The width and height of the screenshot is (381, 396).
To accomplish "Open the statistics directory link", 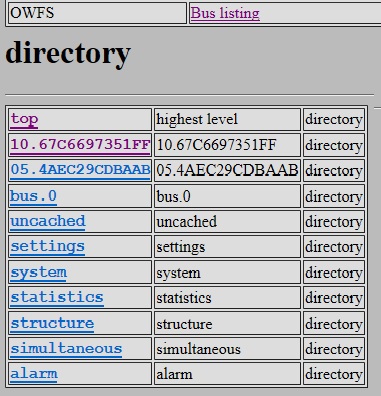I will tap(57, 298).
